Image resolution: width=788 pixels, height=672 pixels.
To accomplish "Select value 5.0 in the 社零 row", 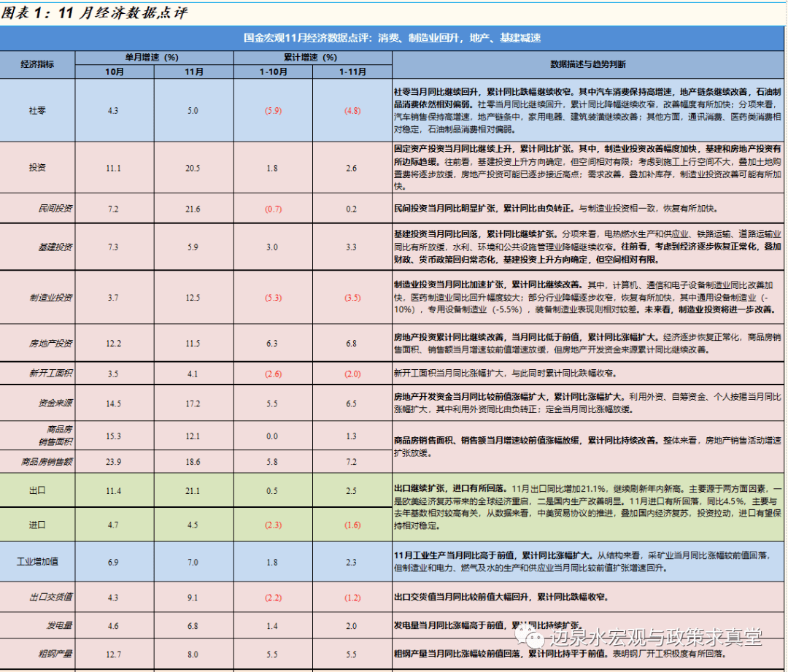I will [193, 111].
